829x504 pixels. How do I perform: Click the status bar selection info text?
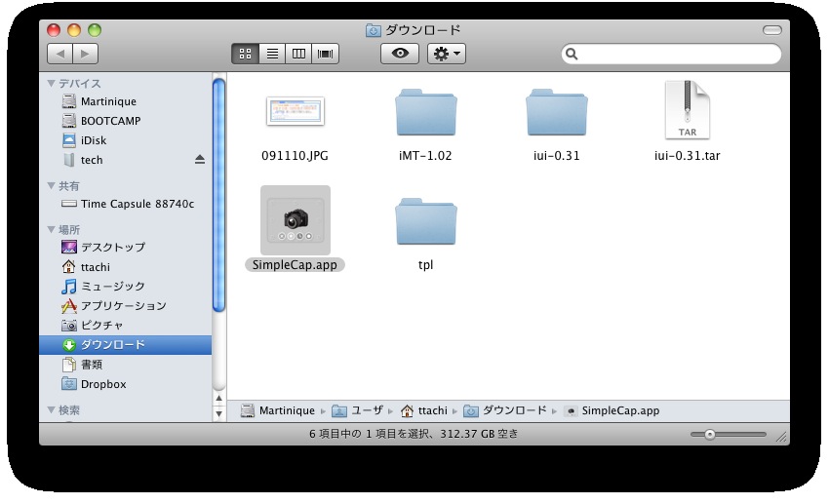pos(414,434)
